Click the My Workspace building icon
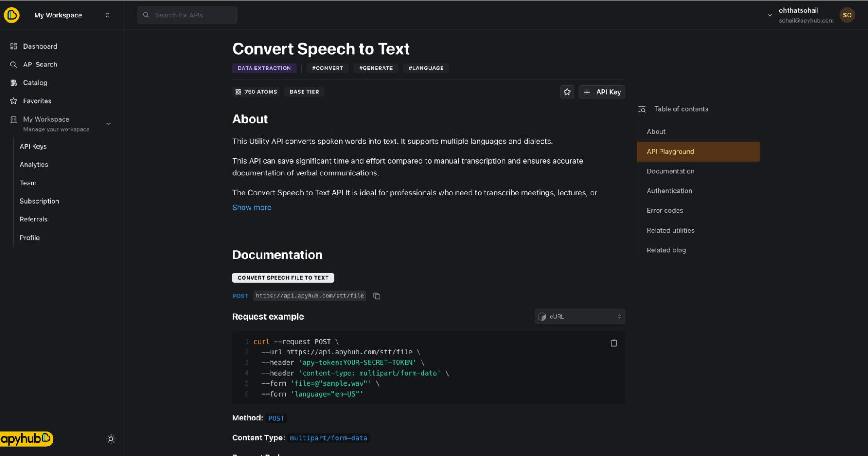Viewport: 868px width, 456px height. pyautogui.click(x=13, y=119)
